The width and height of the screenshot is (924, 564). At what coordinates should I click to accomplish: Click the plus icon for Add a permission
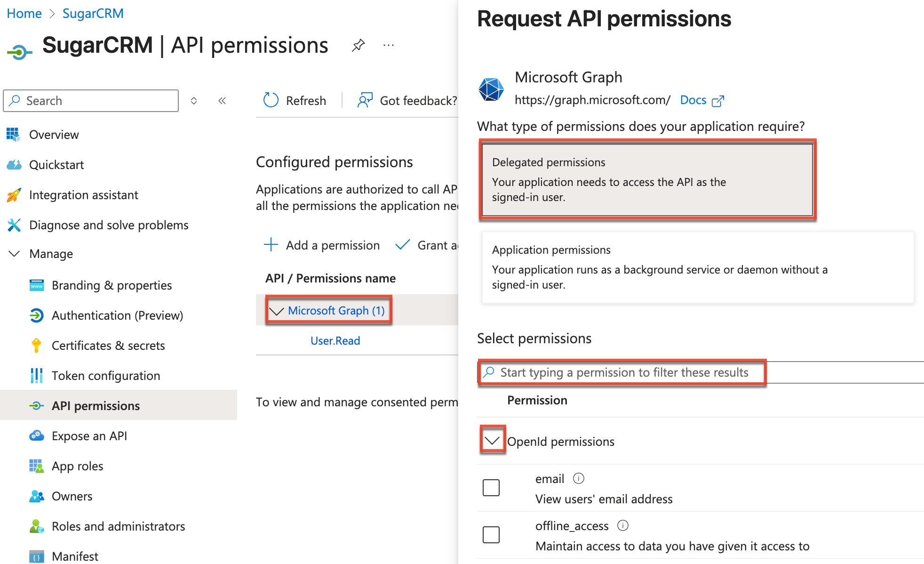pos(271,245)
